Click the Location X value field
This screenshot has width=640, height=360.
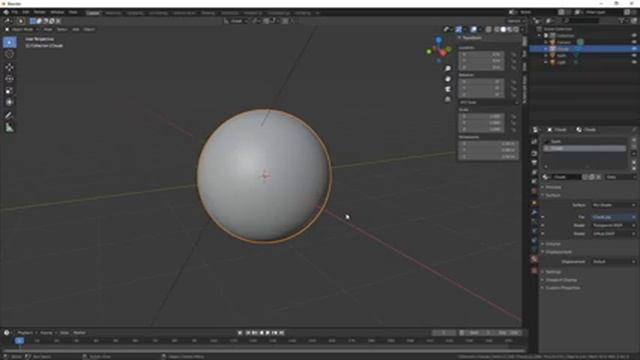[482, 54]
